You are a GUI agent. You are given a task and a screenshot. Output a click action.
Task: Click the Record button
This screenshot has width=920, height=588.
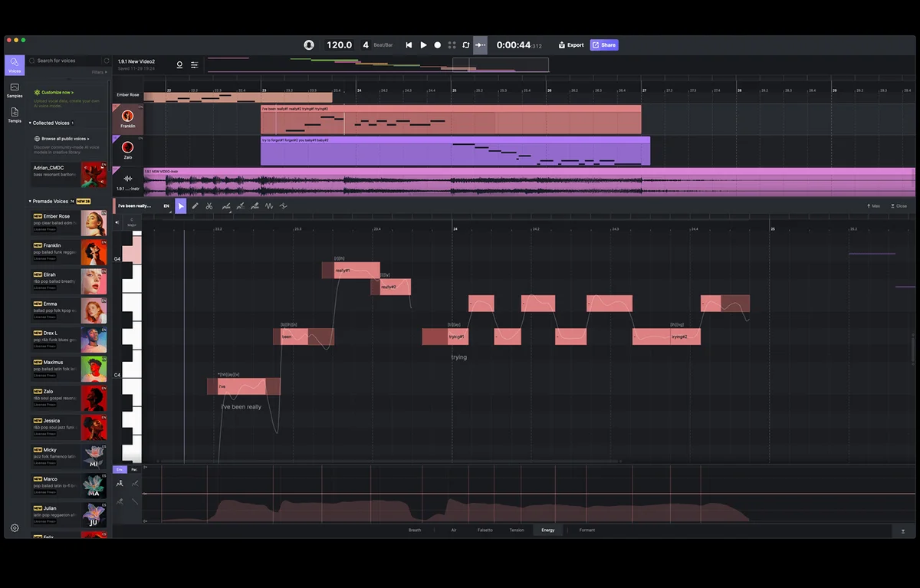[438, 45]
